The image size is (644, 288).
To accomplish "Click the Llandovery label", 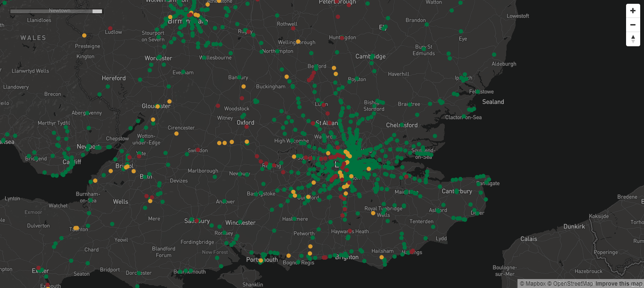I will (x=16, y=87).
